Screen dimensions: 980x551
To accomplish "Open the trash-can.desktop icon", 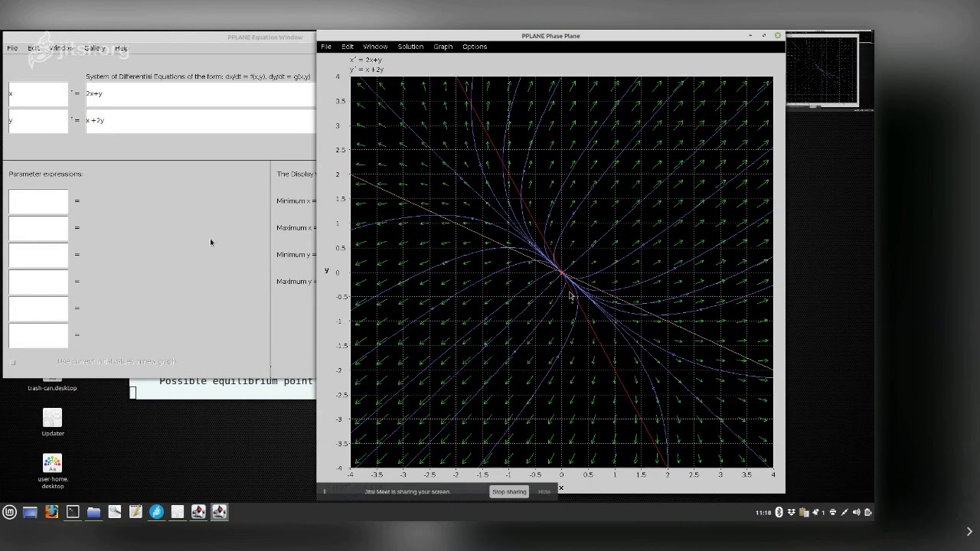I will [52, 384].
